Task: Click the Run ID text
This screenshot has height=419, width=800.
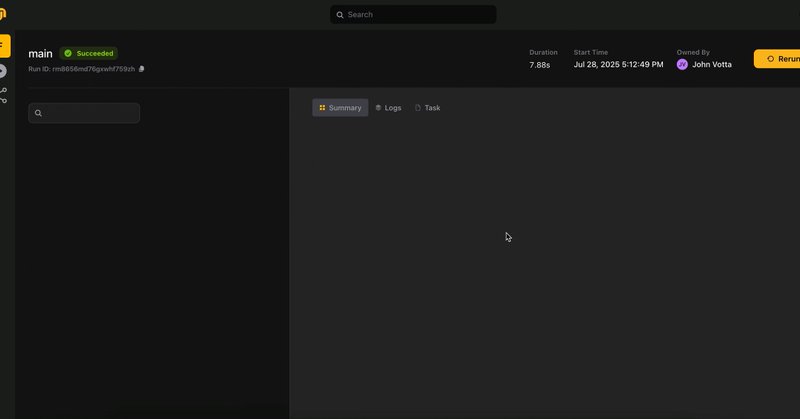Action: pyautogui.click(x=82, y=69)
